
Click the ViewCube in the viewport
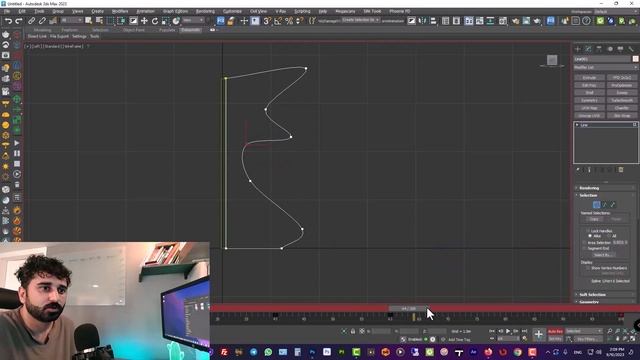(x=552, y=60)
